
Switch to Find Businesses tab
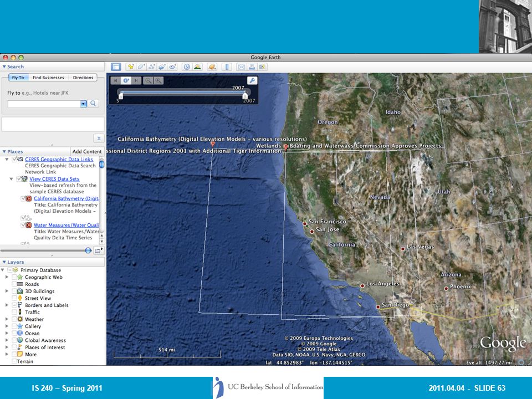49,78
